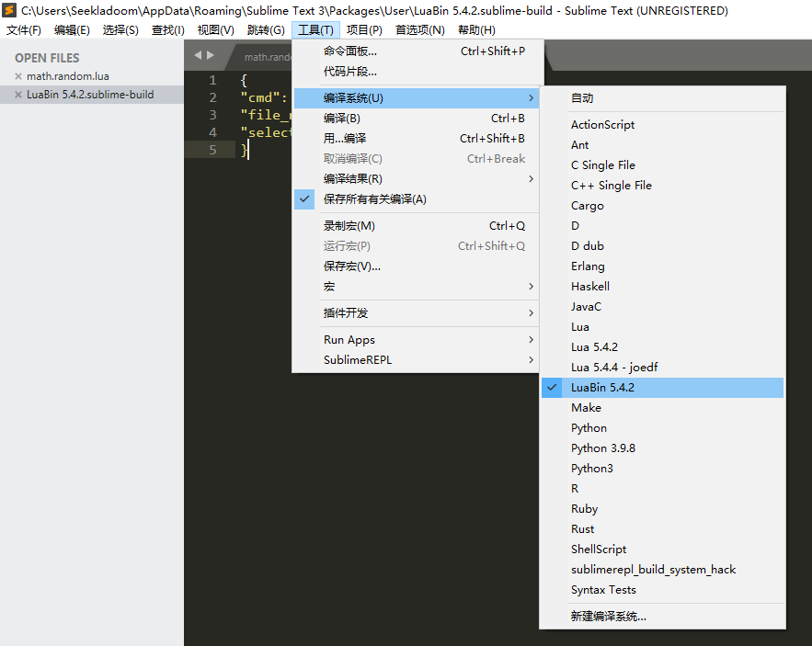The image size is (812, 646).
Task: Expand the 宏 submenu
Action: pos(417,287)
